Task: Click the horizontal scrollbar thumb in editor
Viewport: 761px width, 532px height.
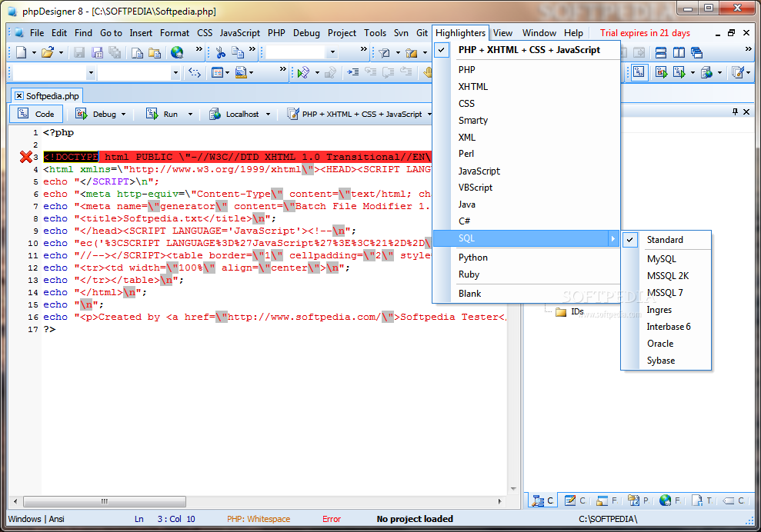Action: pos(105,501)
